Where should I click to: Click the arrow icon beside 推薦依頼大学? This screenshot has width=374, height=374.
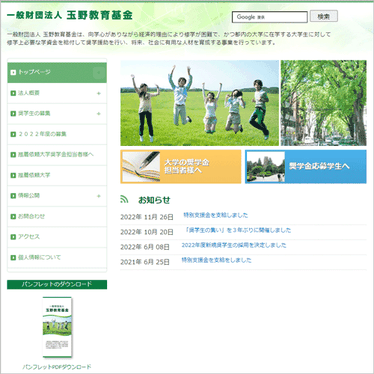[13, 175]
